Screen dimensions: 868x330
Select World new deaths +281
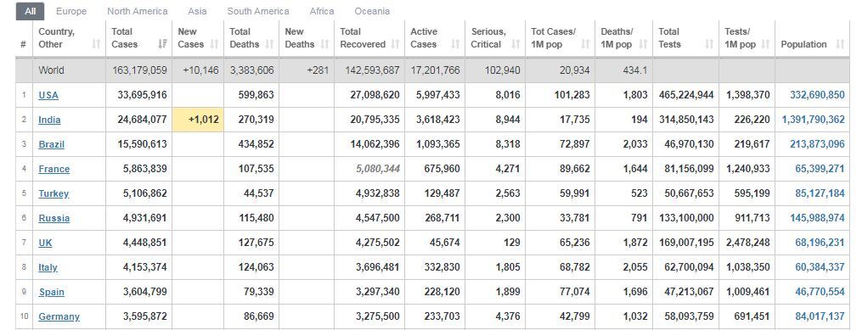click(x=317, y=70)
